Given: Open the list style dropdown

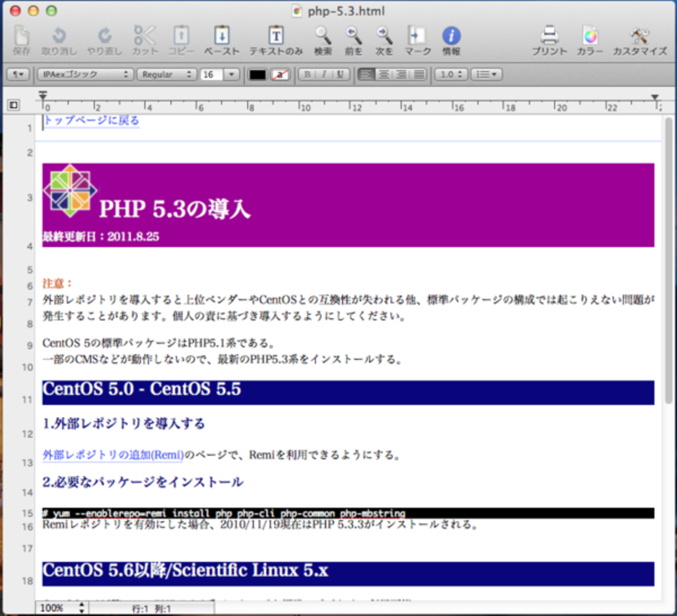Looking at the screenshot, I should [x=486, y=74].
